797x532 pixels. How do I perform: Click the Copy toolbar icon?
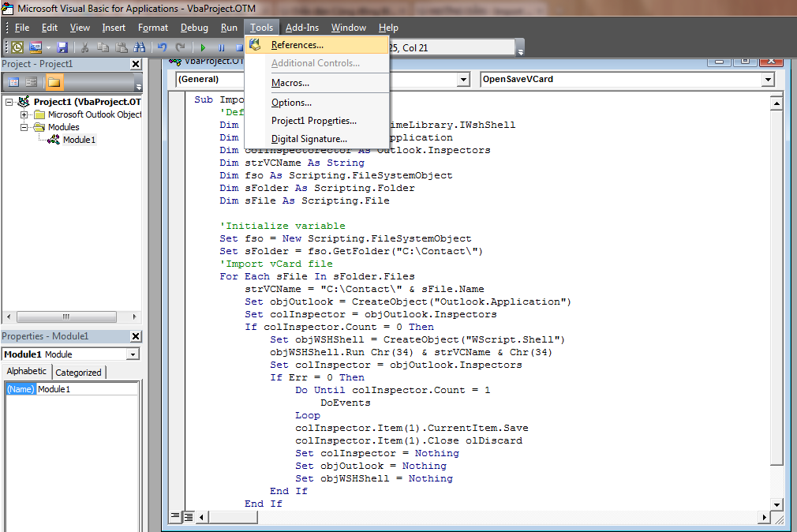click(103, 47)
